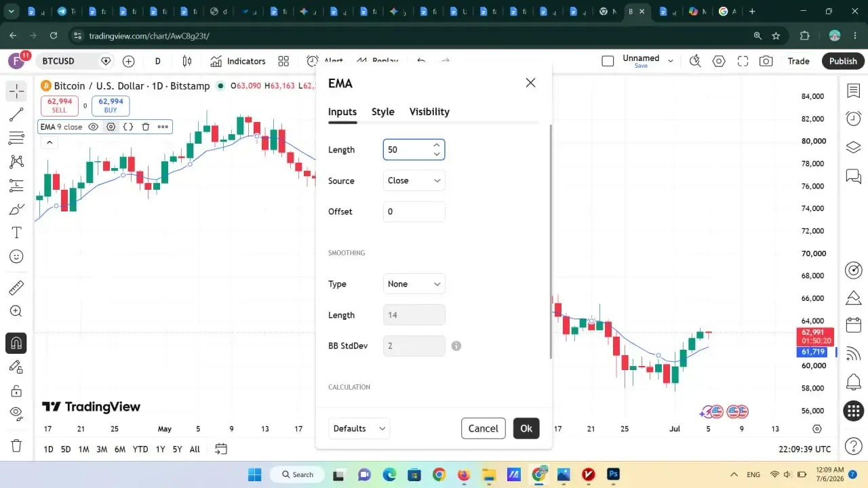The width and height of the screenshot is (868, 488).
Task: Open the patterns drawing tool
Action: coord(16,162)
